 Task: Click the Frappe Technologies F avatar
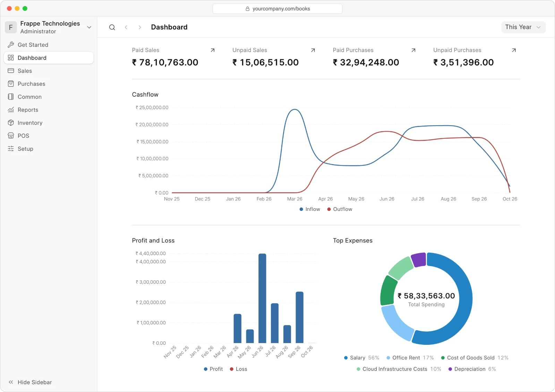tap(11, 27)
